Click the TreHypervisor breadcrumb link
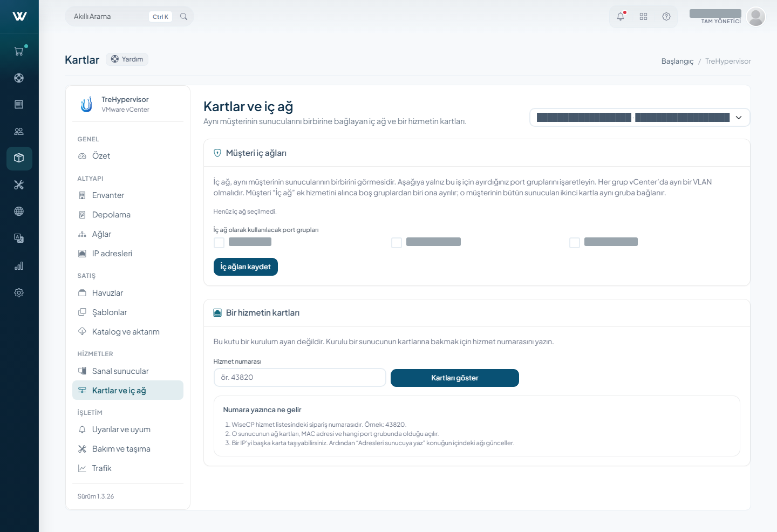This screenshot has width=777, height=532. click(x=728, y=61)
